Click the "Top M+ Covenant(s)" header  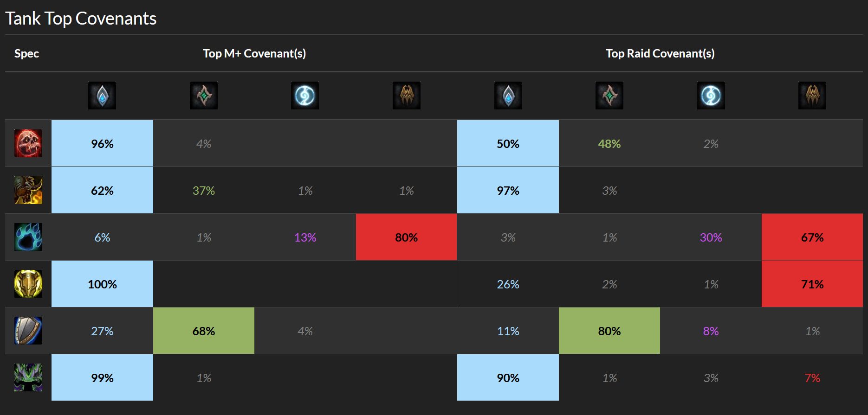pyautogui.click(x=254, y=53)
